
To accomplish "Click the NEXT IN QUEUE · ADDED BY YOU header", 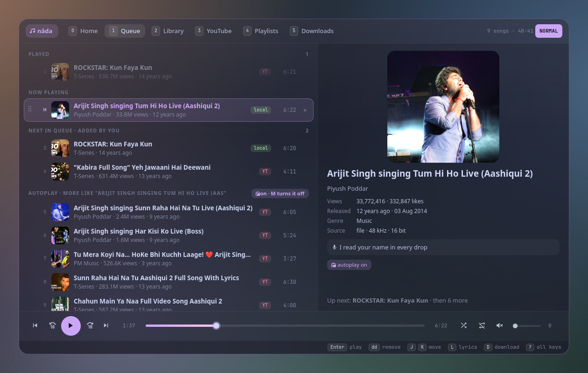I will coord(74,131).
